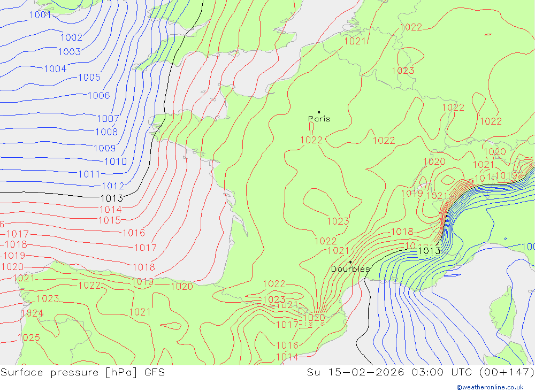535x392 pixels.
Task: Click the 1020 label on Spain's north coast
Action: 182,287
